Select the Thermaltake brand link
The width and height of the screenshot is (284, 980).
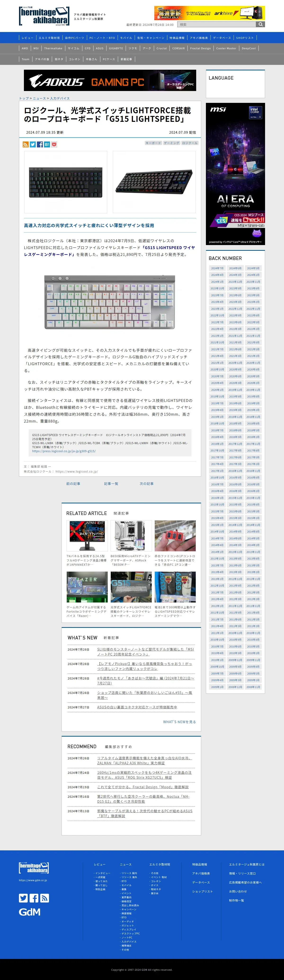[53, 48]
